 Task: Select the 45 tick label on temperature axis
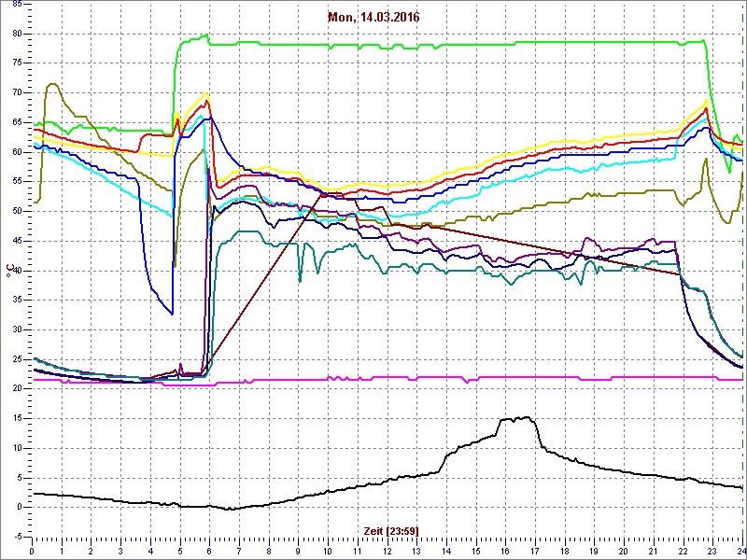coord(17,241)
